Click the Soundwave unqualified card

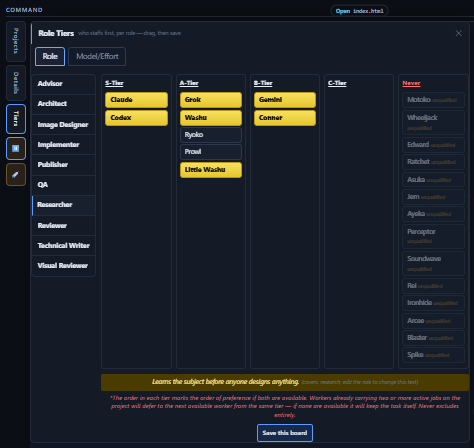pyautogui.click(x=433, y=264)
